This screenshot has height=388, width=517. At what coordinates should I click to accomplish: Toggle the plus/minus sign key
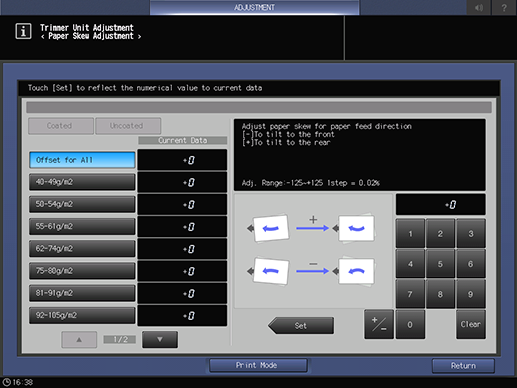coord(379,324)
